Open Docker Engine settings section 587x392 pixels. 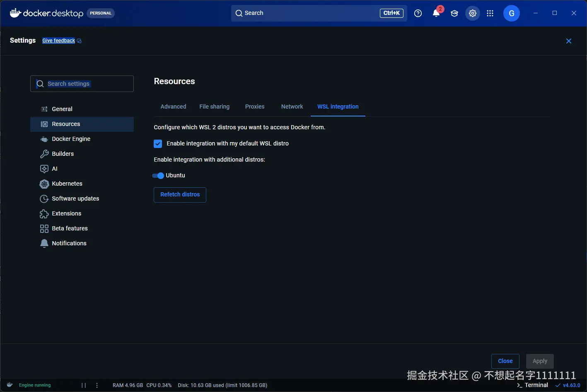[x=82, y=139]
